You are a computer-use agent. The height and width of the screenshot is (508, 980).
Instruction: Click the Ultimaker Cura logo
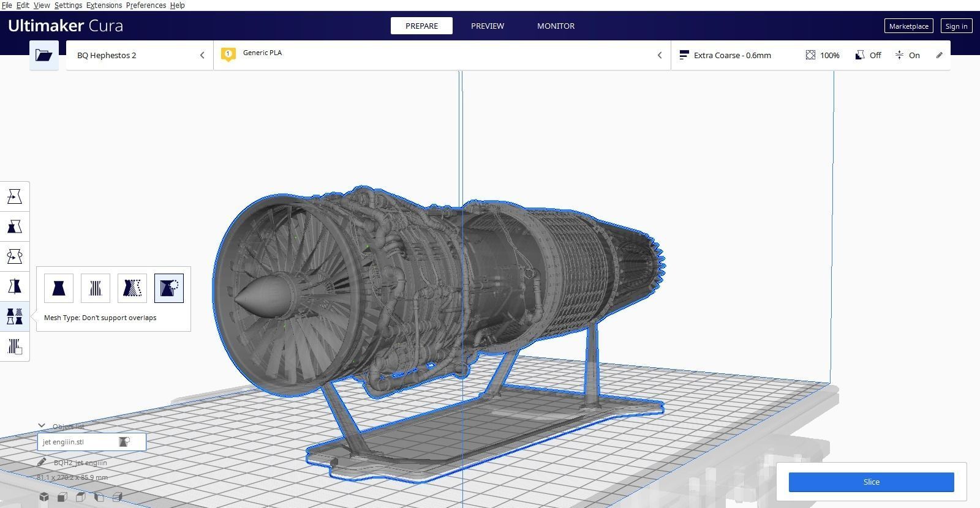tap(66, 26)
